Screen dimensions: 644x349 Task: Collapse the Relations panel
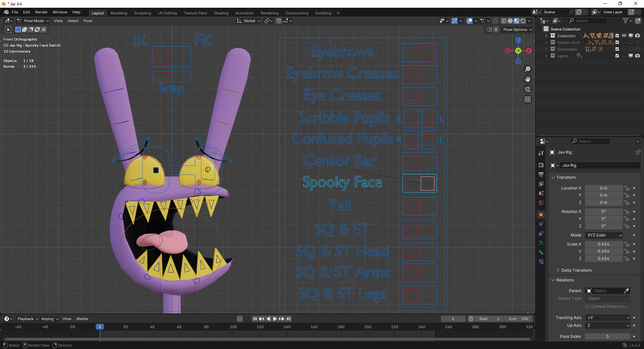click(x=565, y=280)
